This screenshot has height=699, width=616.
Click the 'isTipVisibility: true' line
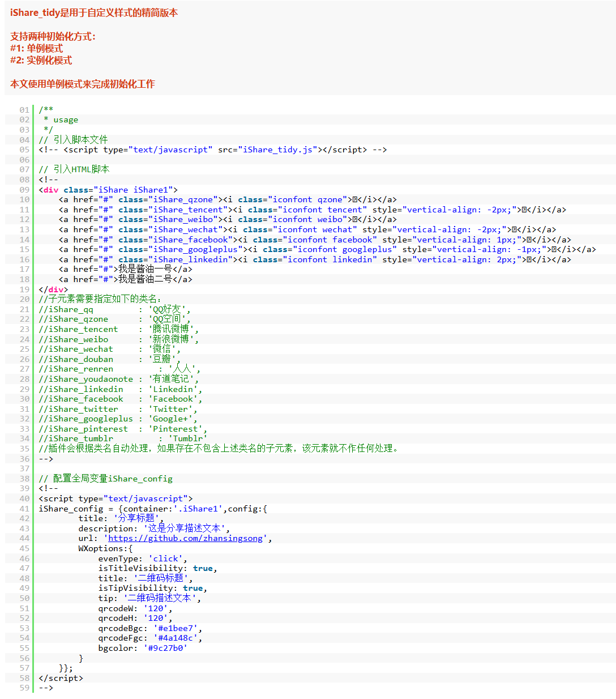153,589
